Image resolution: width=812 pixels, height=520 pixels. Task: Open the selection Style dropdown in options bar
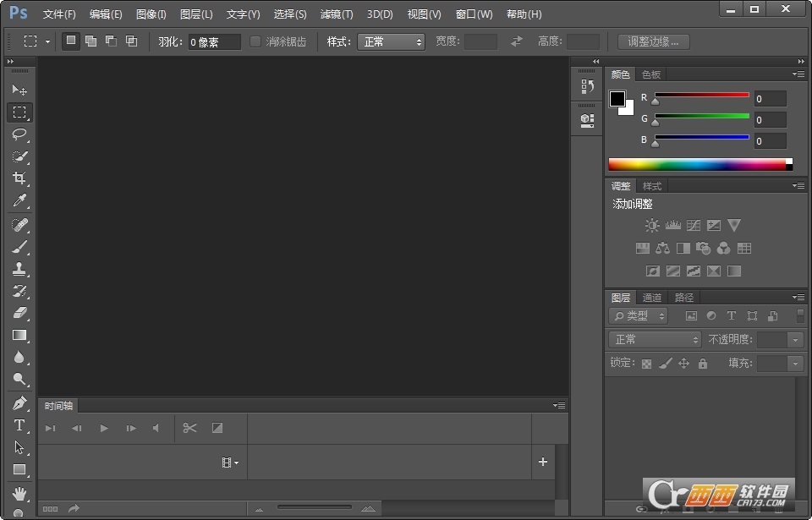pos(391,41)
